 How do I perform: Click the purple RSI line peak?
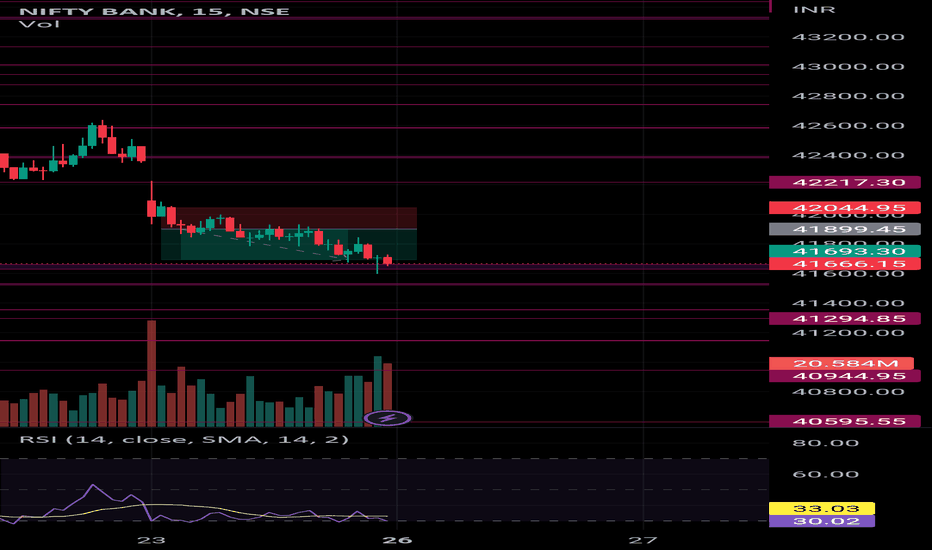pyautogui.click(x=93, y=486)
